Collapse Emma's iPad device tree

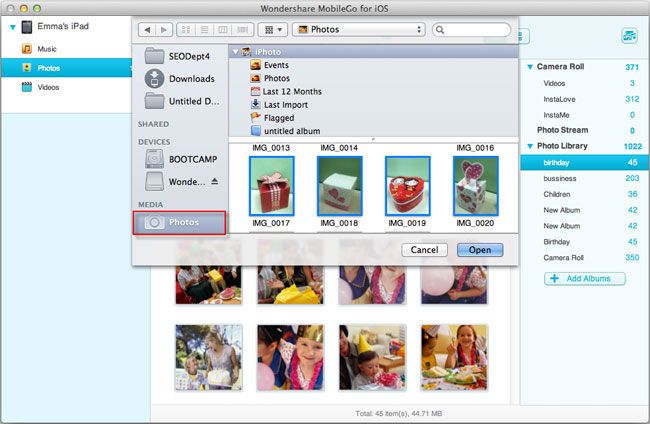click(12, 27)
